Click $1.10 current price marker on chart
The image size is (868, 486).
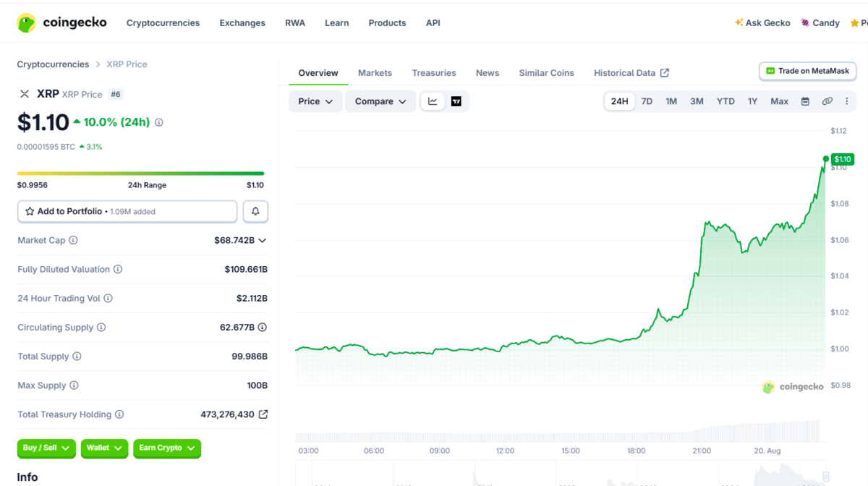point(842,159)
